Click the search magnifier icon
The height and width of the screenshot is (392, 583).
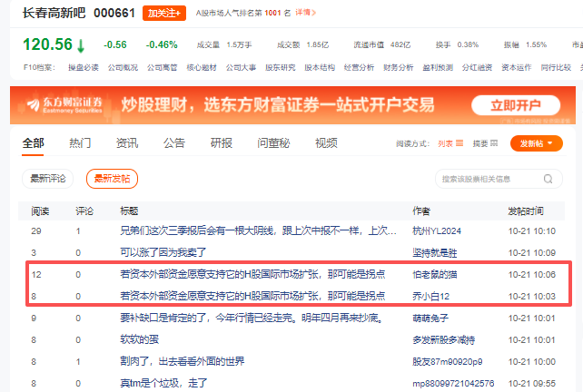548,179
